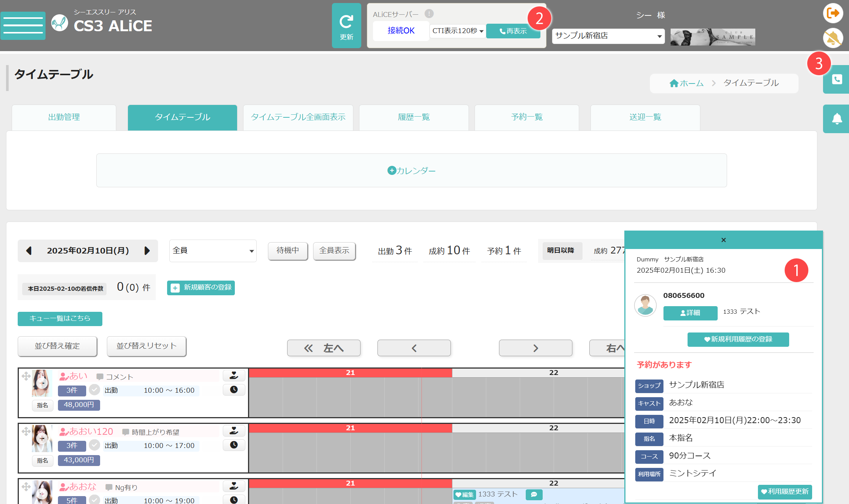The width and height of the screenshot is (849, 504).
Task: Click the orange logout icon
Action: (x=833, y=13)
